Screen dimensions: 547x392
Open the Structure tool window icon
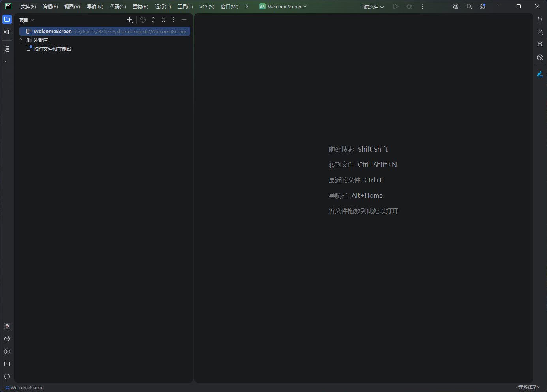pos(7,49)
